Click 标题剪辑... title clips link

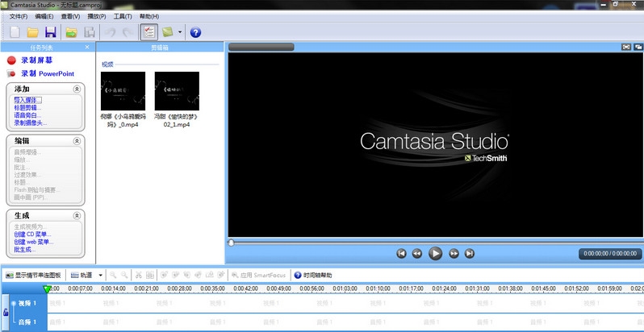[x=27, y=108]
